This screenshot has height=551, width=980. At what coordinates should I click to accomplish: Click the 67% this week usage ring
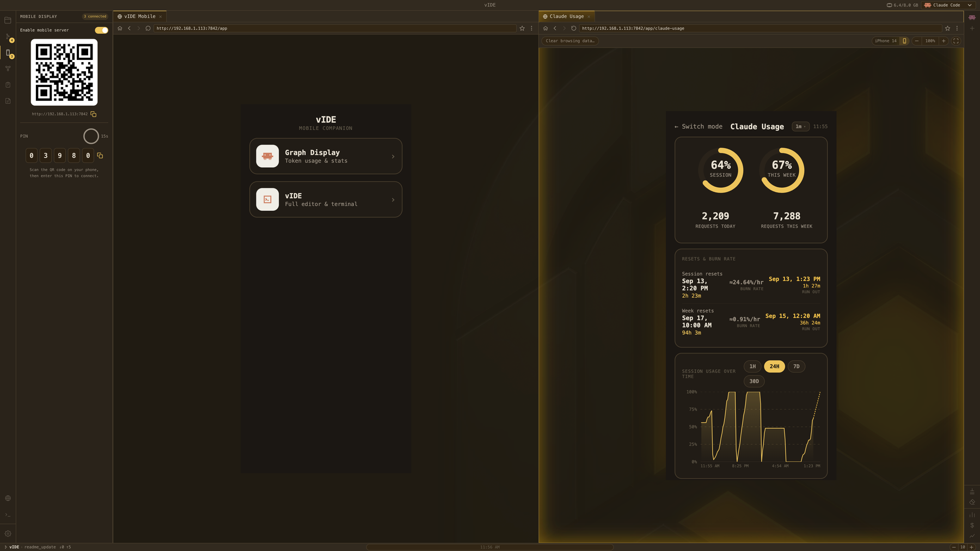point(782,170)
